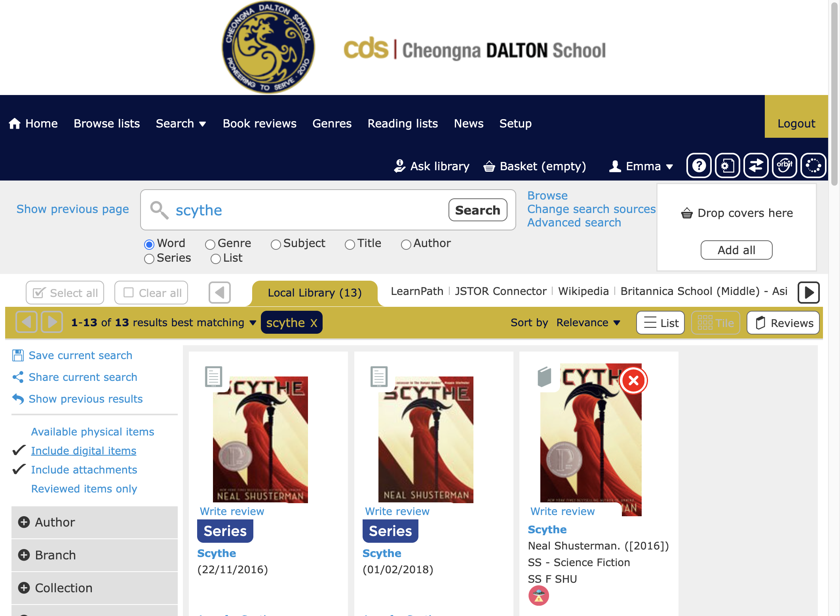
Task: Open the help question mark icon
Action: (x=699, y=165)
